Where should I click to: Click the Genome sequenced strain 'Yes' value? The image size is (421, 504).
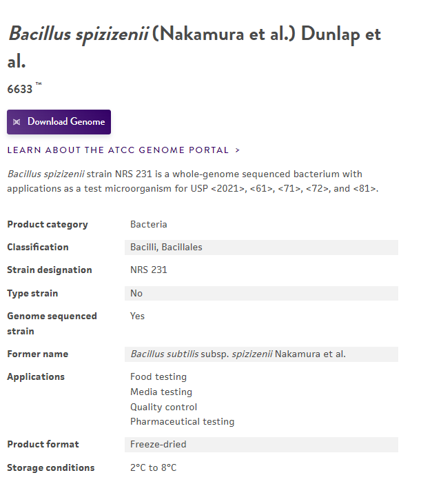coord(137,316)
